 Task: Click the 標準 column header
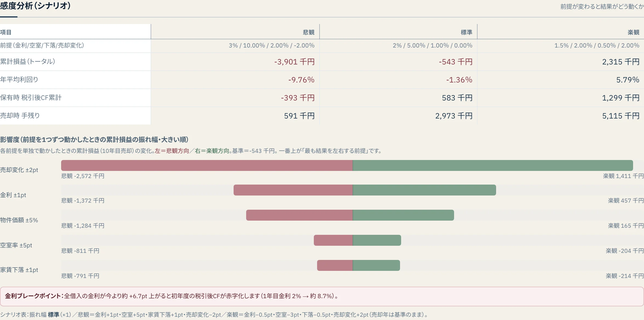point(466,32)
